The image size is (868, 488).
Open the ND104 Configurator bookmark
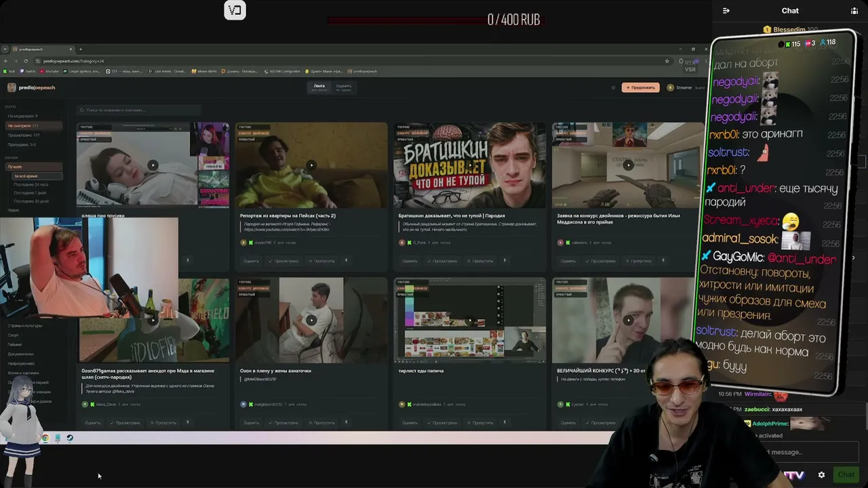point(282,71)
